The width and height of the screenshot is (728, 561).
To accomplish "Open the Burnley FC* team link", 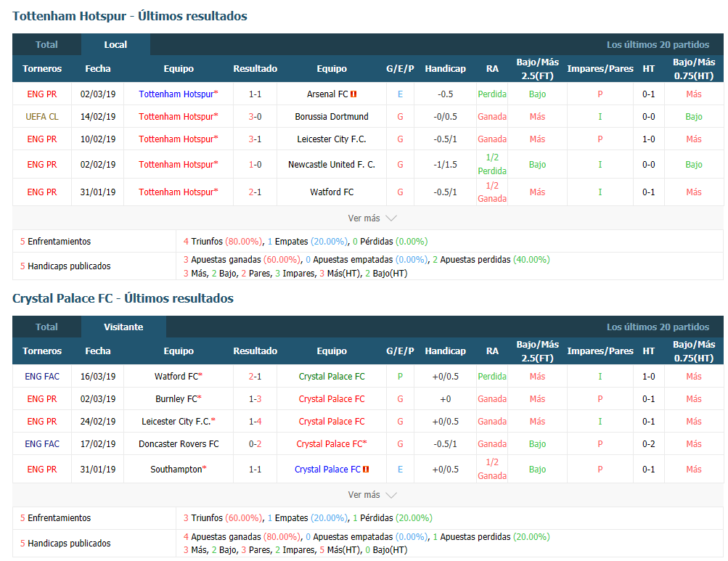I will (179, 399).
